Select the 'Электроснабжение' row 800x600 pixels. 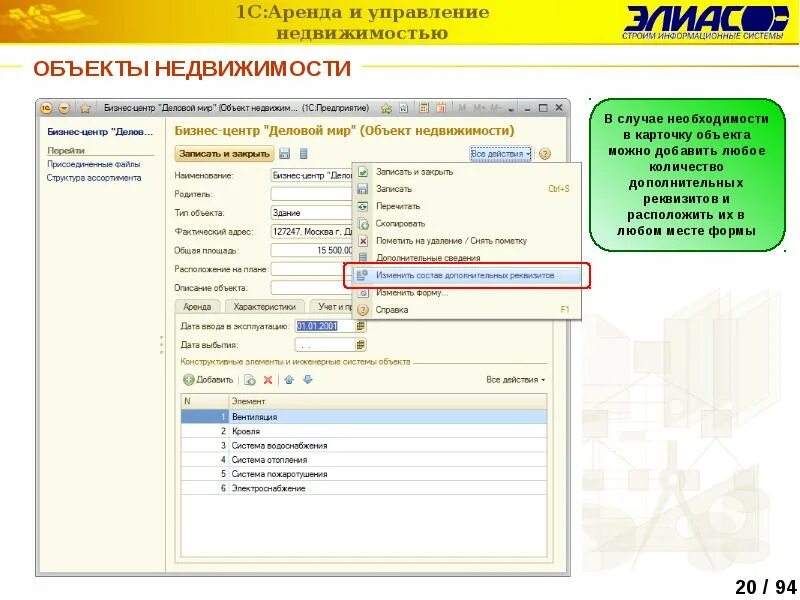coord(364,488)
